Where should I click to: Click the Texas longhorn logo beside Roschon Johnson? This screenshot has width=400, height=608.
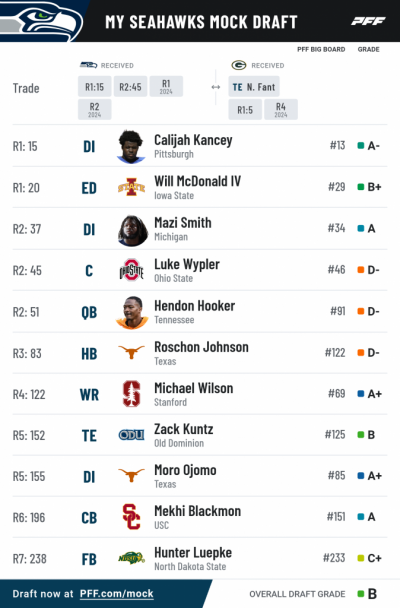pyautogui.click(x=131, y=352)
